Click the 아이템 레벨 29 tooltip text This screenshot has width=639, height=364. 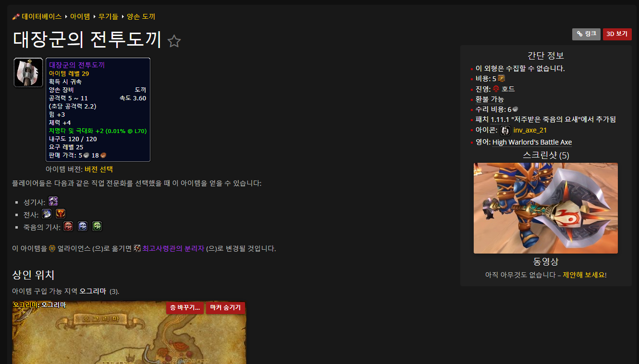pyautogui.click(x=69, y=73)
